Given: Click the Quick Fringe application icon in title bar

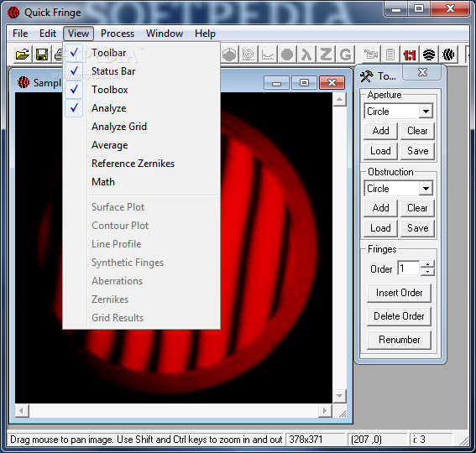Looking at the screenshot, I should (13, 13).
